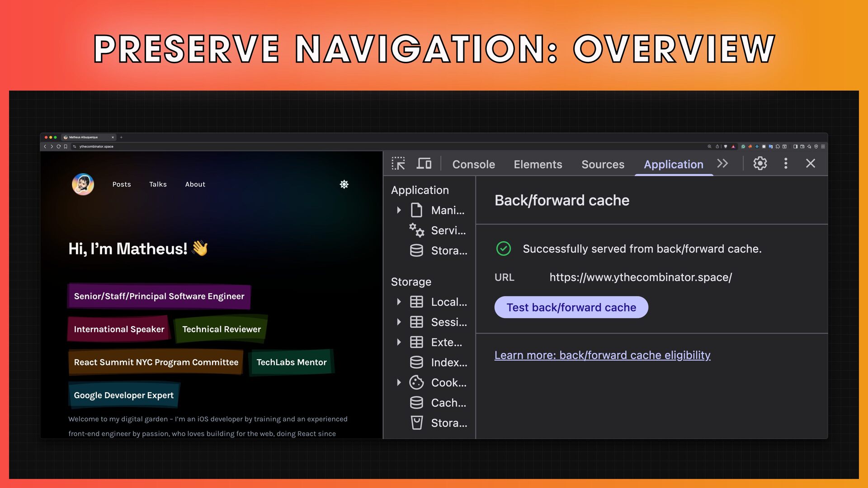Select the Cookies storage icon entry
This screenshot has height=488, width=868.
coord(416,383)
